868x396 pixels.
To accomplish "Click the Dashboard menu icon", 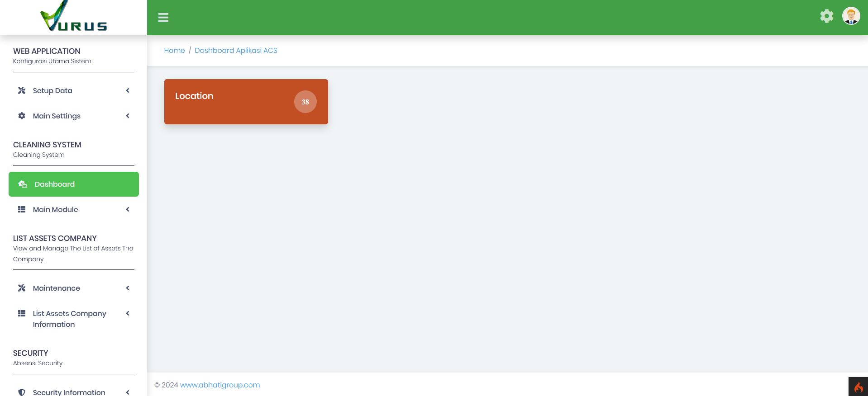I will click(x=23, y=184).
